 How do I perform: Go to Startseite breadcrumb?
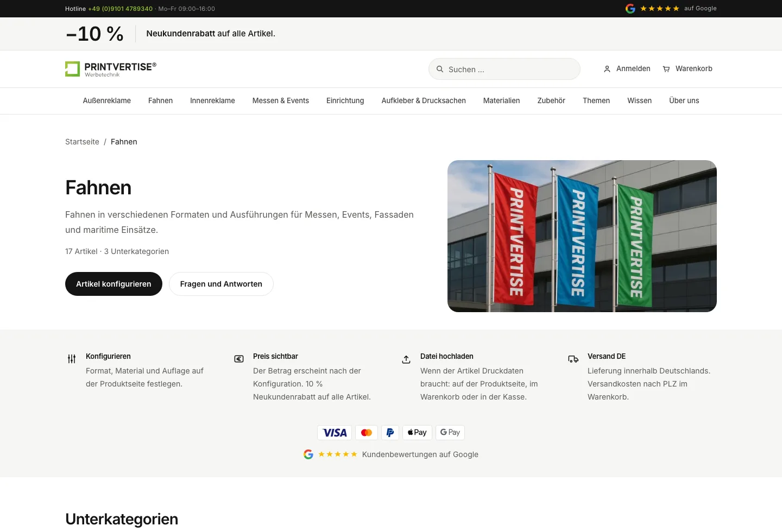tap(82, 142)
